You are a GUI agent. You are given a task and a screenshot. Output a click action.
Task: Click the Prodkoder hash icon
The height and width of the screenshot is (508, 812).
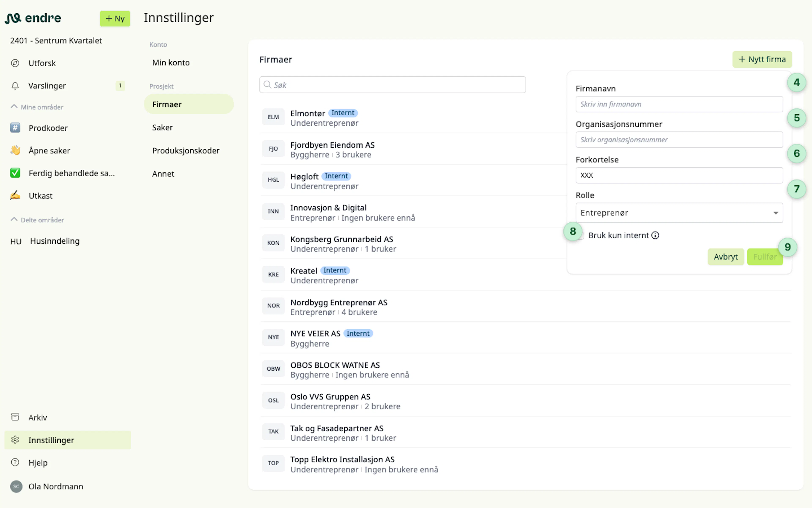click(x=15, y=128)
